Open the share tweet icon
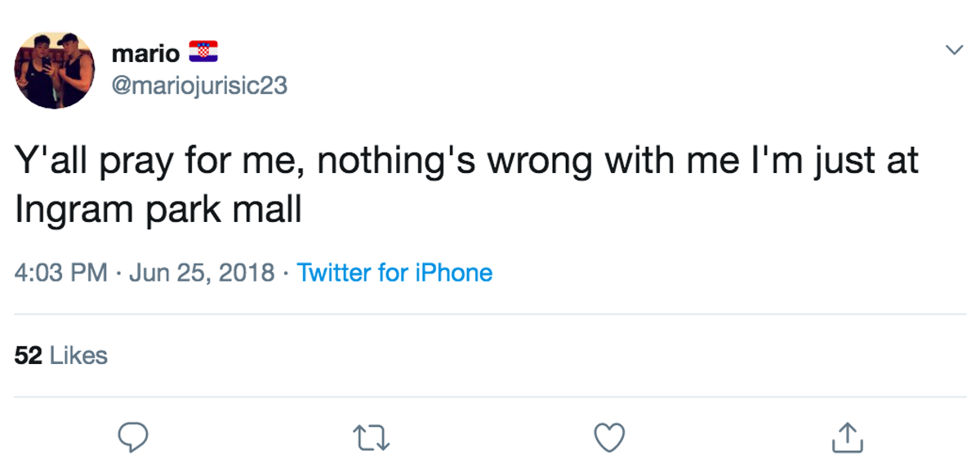The width and height of the screenshot is (980, 475). point(847,437)
